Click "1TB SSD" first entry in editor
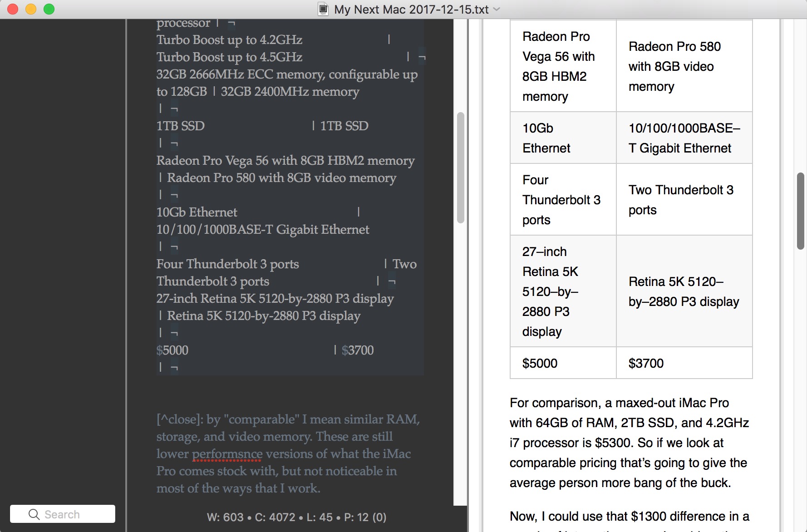 [180, 126]
